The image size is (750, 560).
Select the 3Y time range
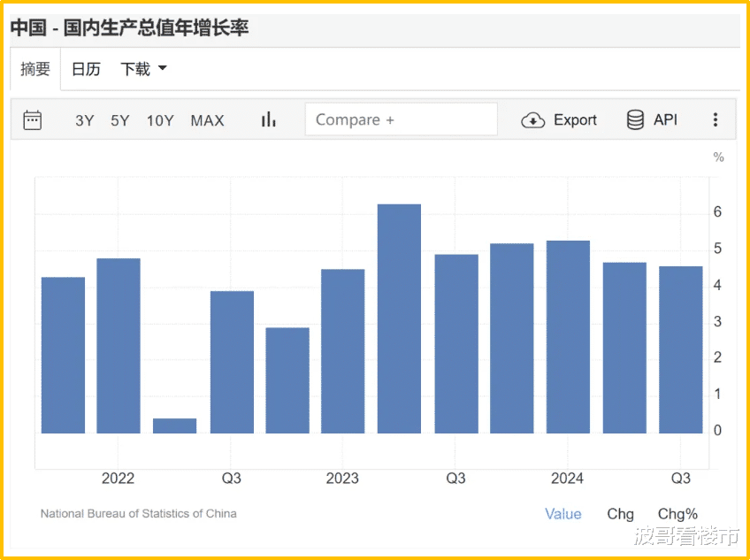point(84,120)
